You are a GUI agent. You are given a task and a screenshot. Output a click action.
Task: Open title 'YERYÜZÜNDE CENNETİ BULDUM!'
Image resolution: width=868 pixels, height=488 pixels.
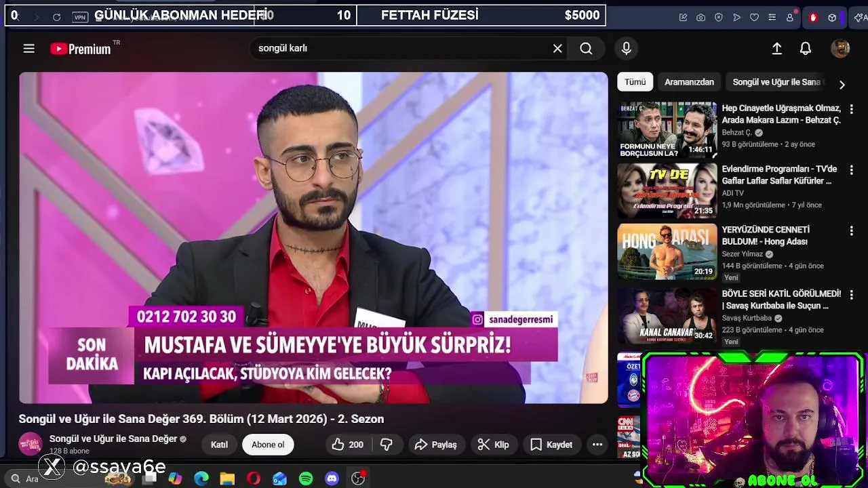(766, 236)
